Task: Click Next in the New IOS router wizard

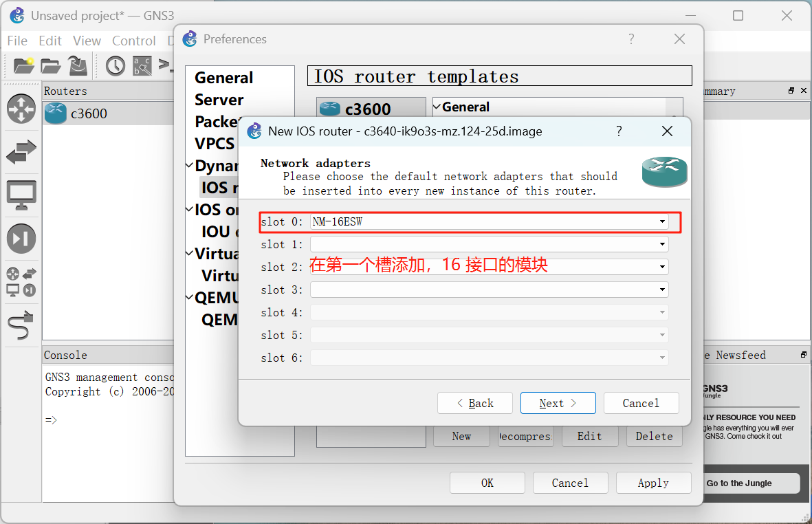Action: (558, 403)
